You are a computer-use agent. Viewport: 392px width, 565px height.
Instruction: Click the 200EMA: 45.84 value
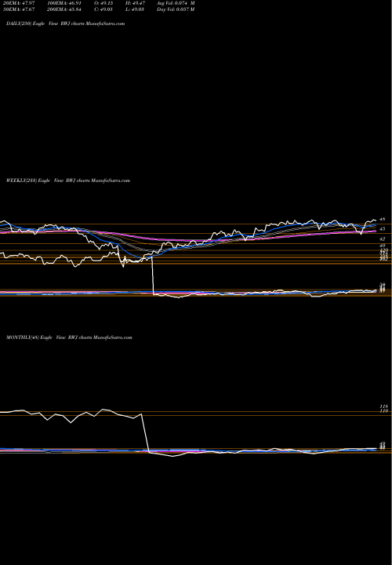click(66, 9)
